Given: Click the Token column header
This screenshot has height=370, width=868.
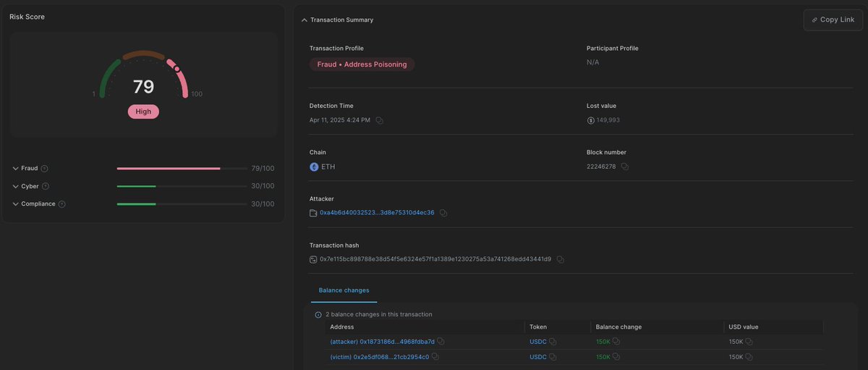Looking at the screenshot, I should [x=538, y=327].
